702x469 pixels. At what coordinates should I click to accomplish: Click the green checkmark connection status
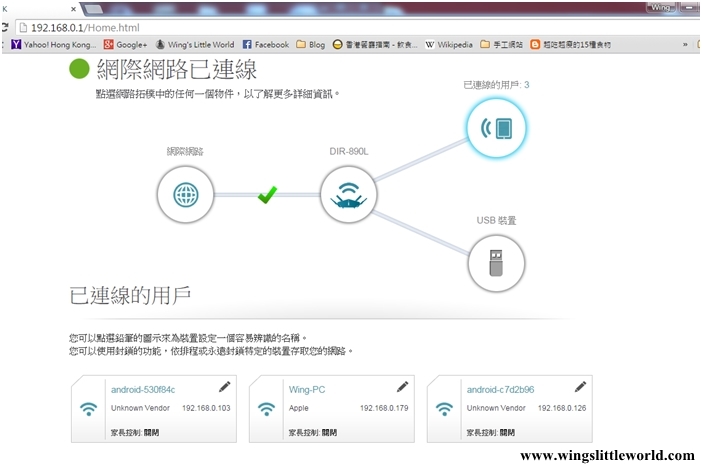click(267, 194)
